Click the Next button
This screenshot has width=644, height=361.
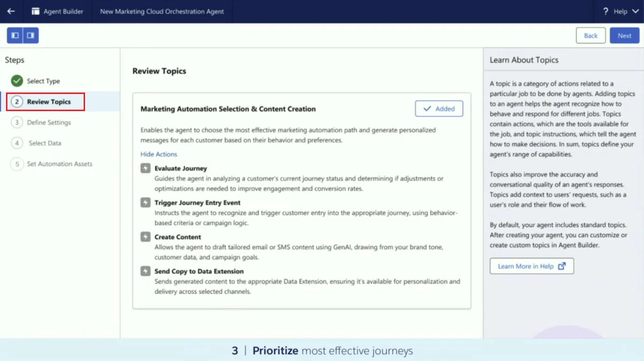625,35
